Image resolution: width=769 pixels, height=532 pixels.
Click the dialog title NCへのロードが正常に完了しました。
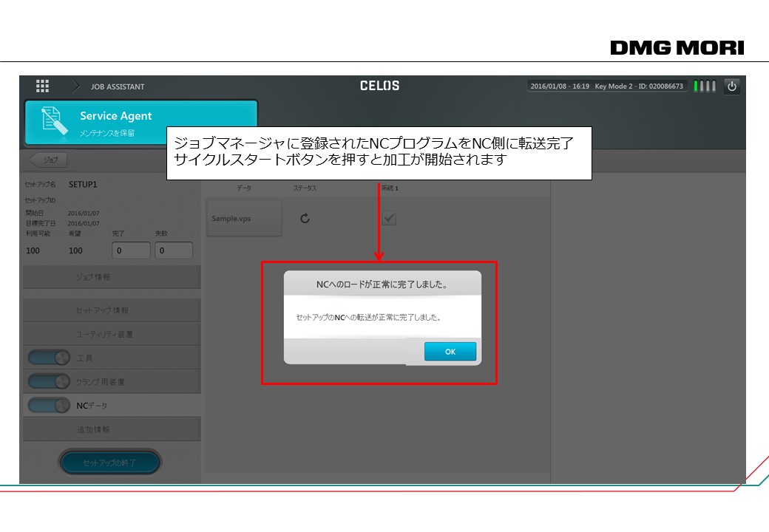[382, 284]
